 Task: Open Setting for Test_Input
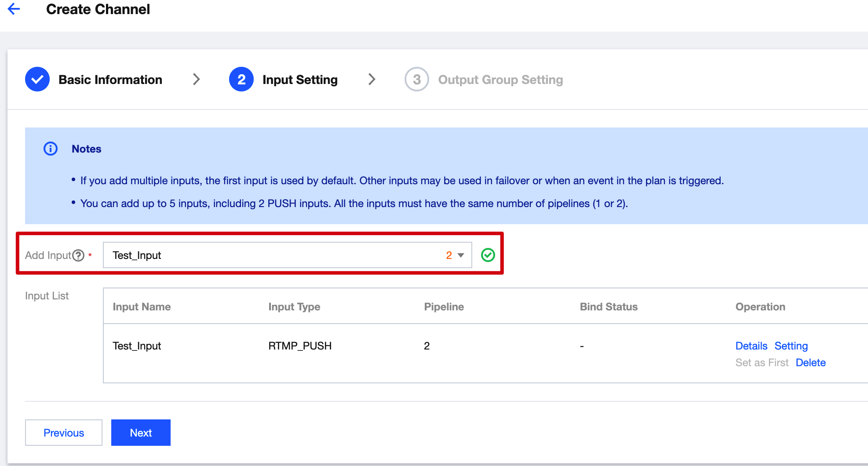(791, 346)
